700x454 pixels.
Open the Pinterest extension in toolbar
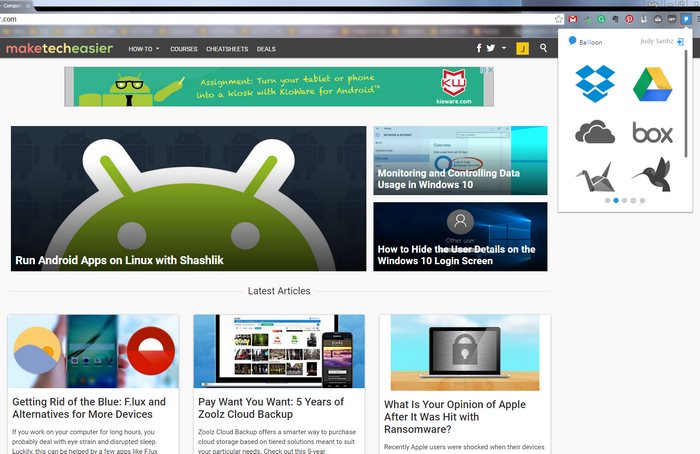[629, 19]
